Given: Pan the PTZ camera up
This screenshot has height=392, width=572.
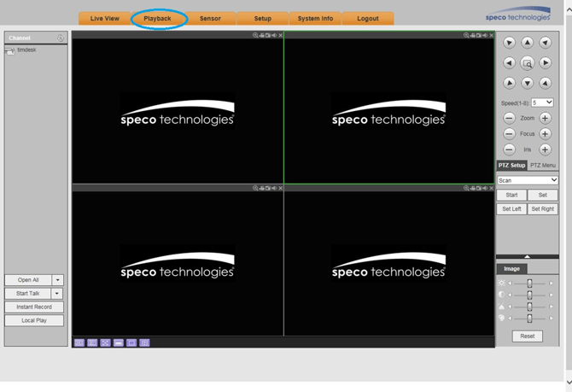Looking at the screenshot, I should pos(527,43).
